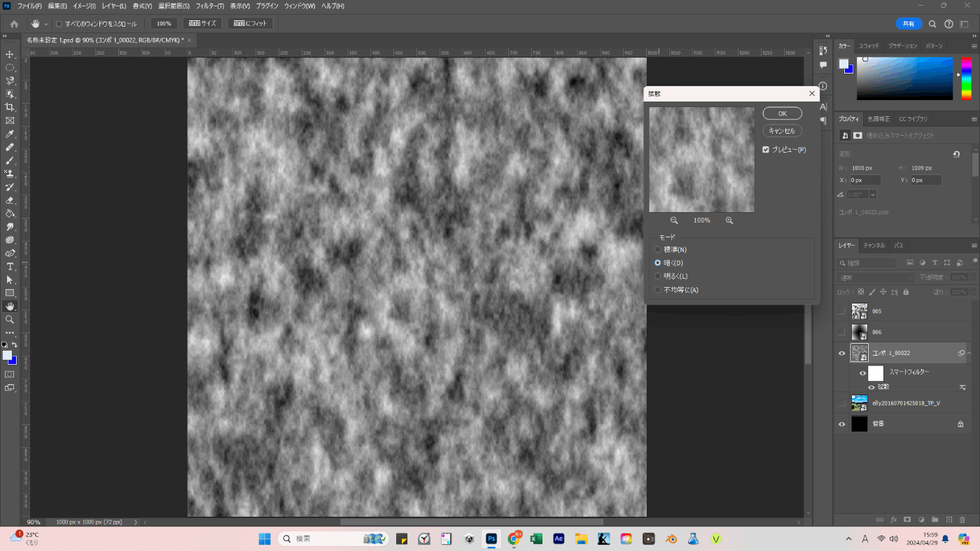980x551 pixels.
Task: Switch to the チャンネル tab
Action: (x=874, y=246)
